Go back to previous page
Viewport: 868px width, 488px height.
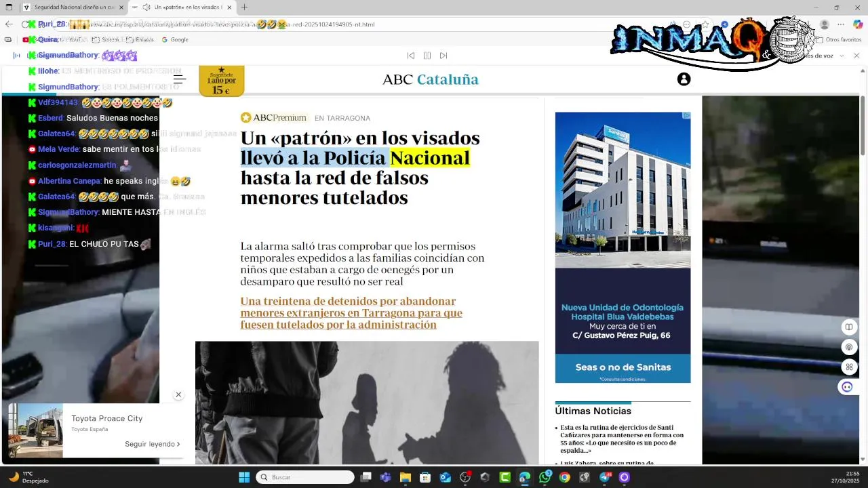(8, 24)
